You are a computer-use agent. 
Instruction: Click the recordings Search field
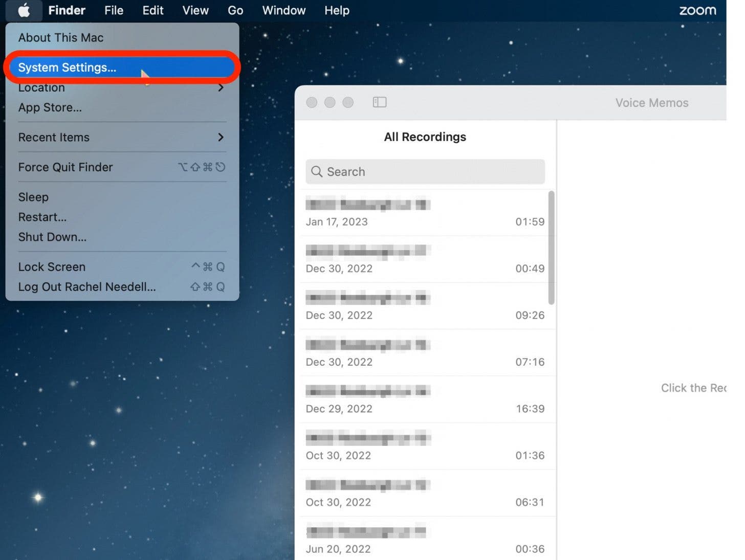[x=425, y=172]
